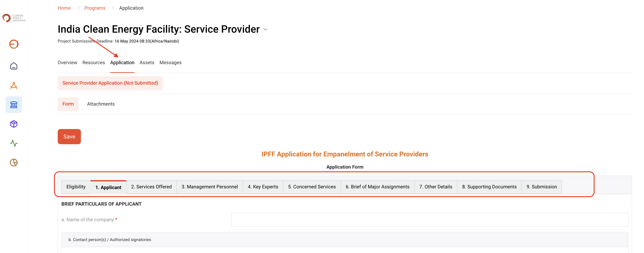Switch to the Assets tab
Image resolution: width=644 pixels, height=253 pixels.
pos(147,63)
